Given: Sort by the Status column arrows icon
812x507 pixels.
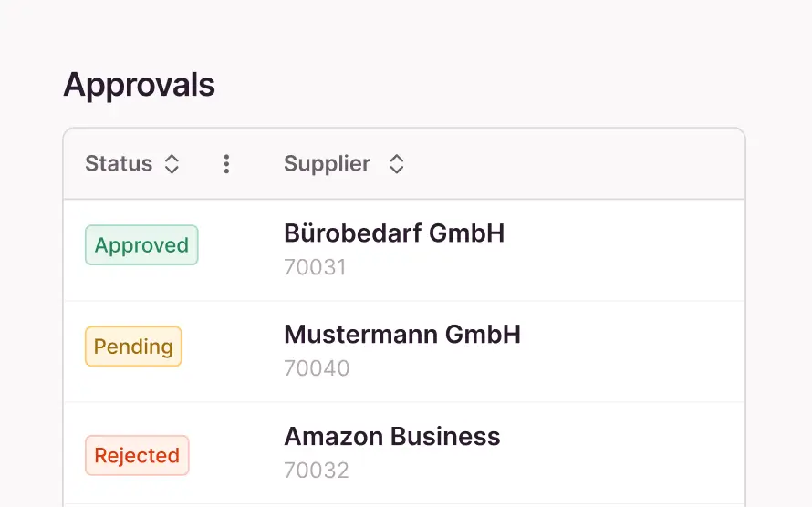Looking at the screenshot, I should pos(172,164).
